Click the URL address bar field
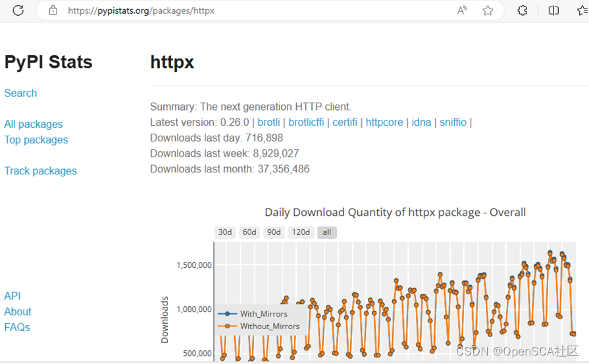The height and width of the screenshot is (364, 589). pyautogui.click(x=255, y=11)
